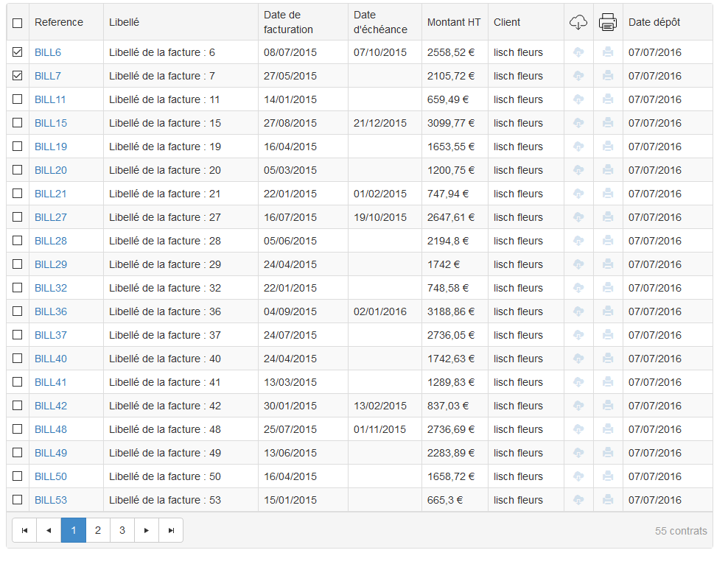Print invoice BILL6 using printer icon
The width and height of the screenshot is (728, 564).
[x=608, y=52]
